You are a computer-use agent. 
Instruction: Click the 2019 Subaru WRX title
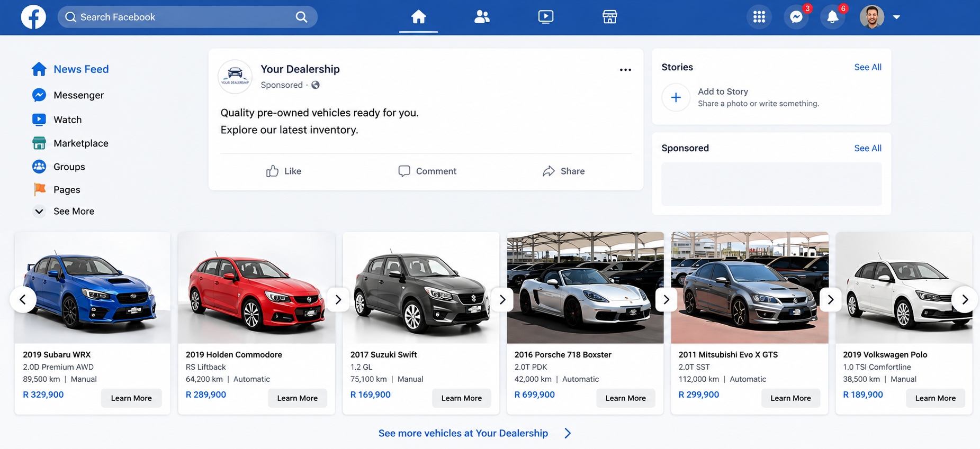(x=57, y=355)
